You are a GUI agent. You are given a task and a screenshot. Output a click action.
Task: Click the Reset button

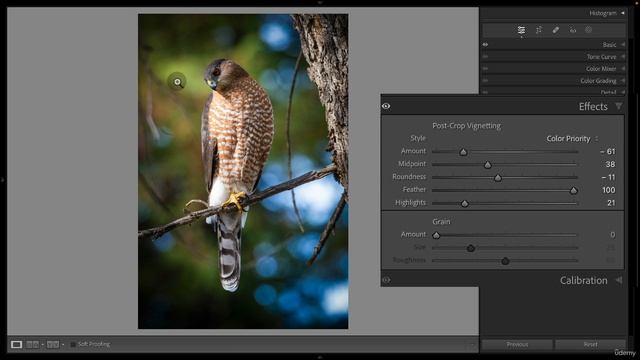point(590,344)
